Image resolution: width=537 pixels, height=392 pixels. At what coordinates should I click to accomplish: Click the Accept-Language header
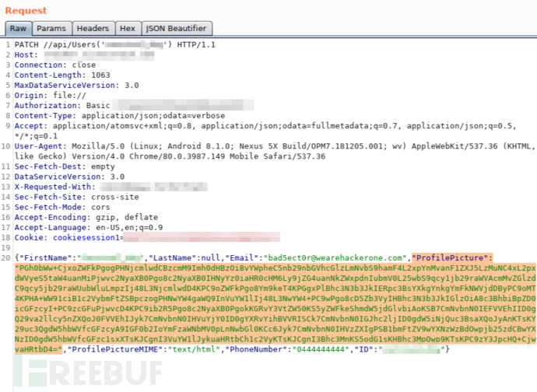click(x=89, y=228)
